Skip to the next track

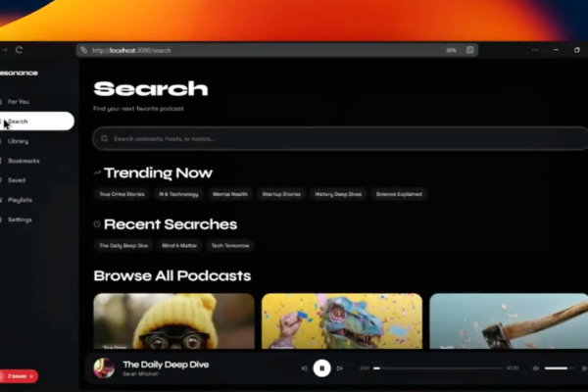click(340, 368)
